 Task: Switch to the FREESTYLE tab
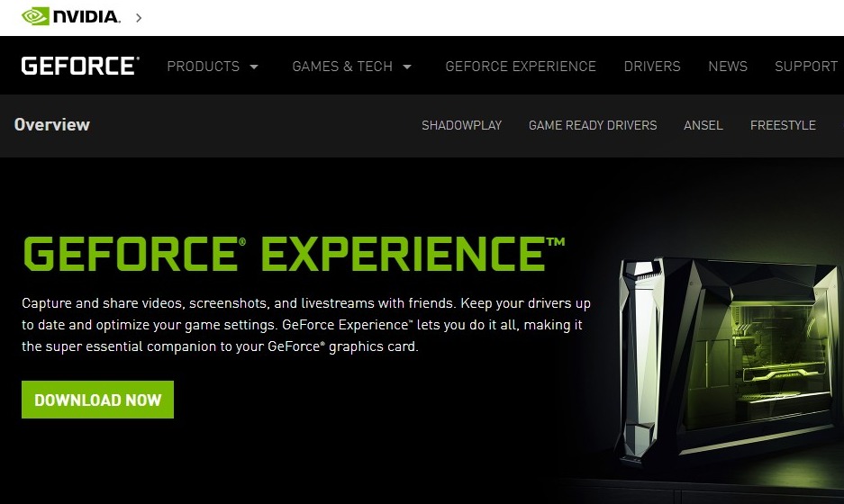click(783, 125)
